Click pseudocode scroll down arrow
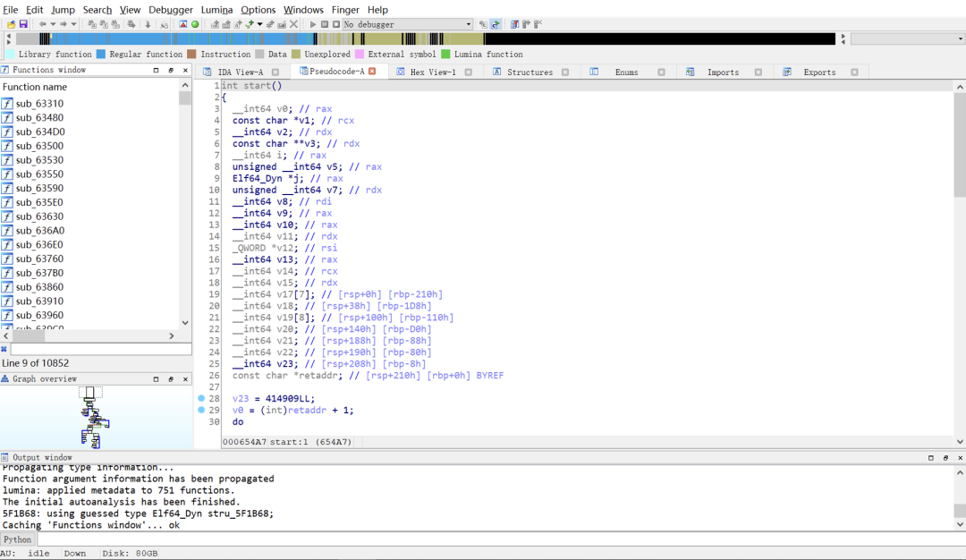Screen dimensions: 966x560 960,442
